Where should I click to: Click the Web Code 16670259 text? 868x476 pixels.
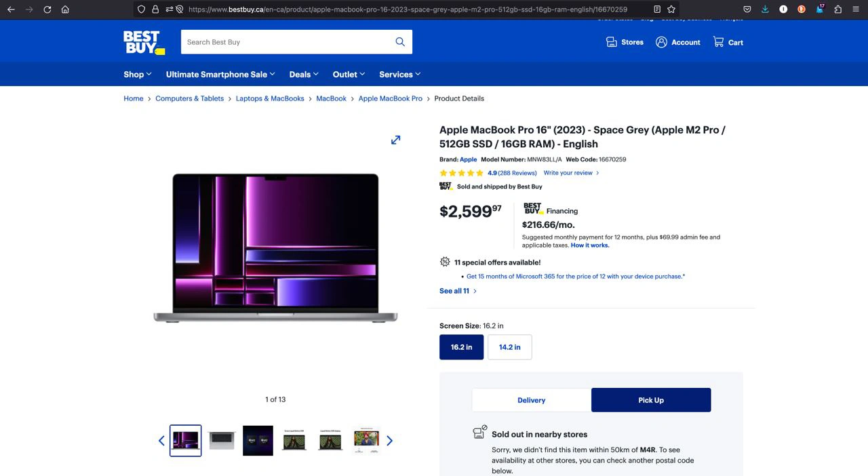[596, 159]
